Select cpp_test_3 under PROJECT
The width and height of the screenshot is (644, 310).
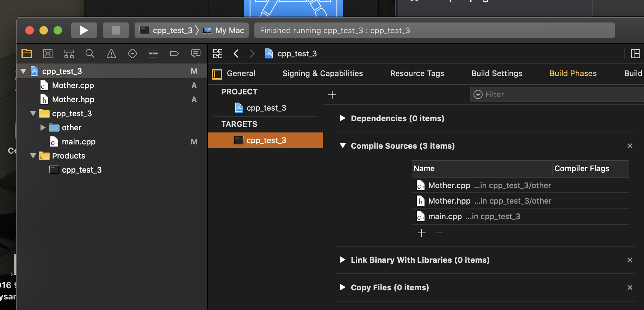(x=265, y=108)
